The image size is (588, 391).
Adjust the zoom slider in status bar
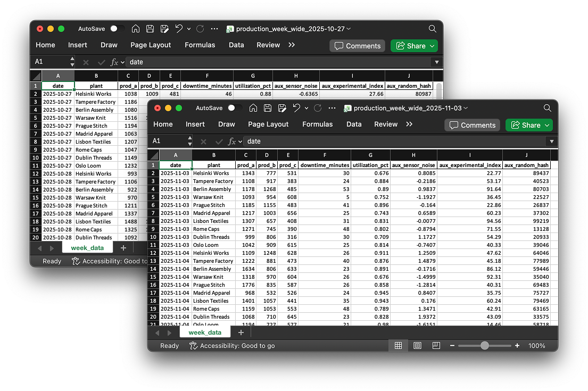point(485,345)
